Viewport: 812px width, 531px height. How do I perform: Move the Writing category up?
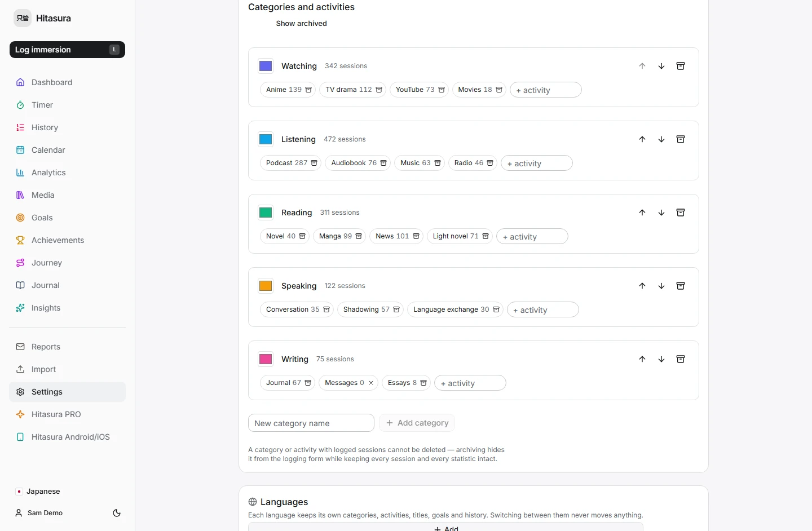click(642, 359)
